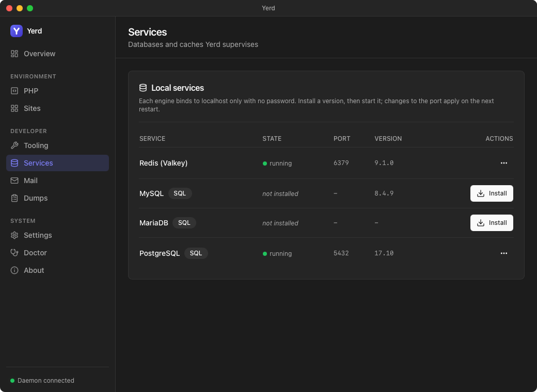Image resolution: width=537 pixels, height=392 pixels.
Task: Click the Redis (Valkey) service name
Action: [163, 163]
